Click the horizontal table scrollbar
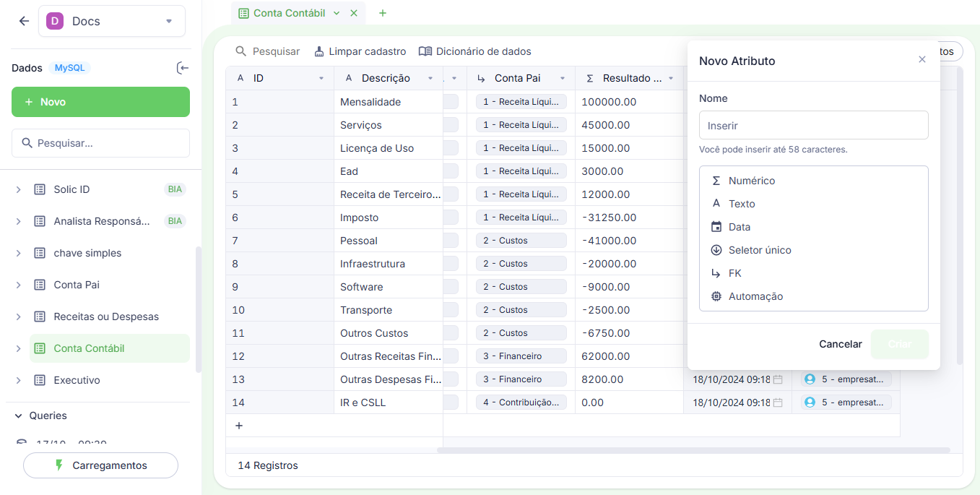 point(693,450)
